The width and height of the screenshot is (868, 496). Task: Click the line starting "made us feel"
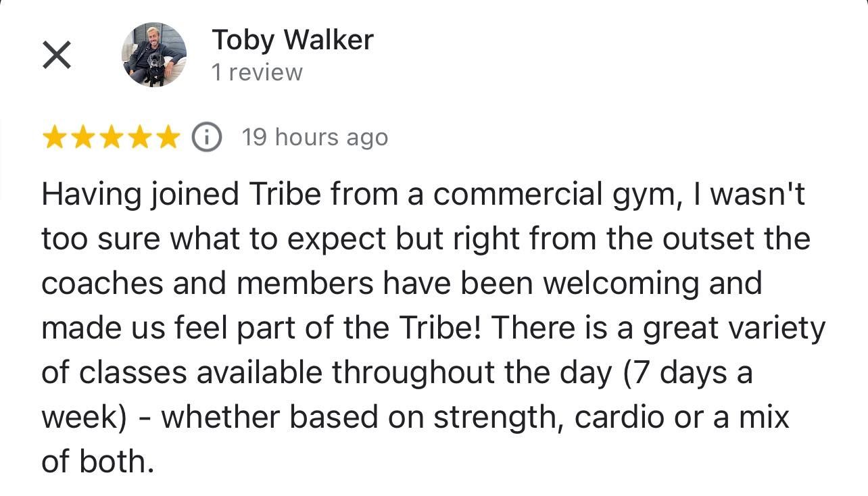(x=433, y=328)
